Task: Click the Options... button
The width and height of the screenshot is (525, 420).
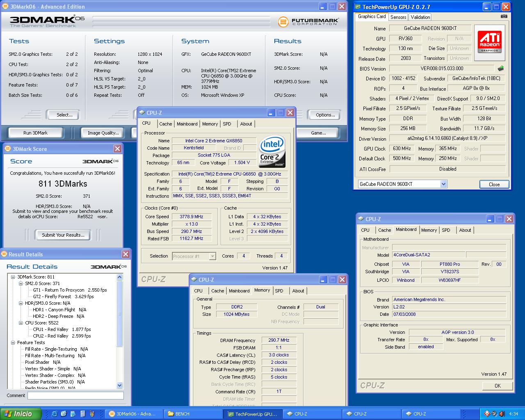Action: pyautogui.click(x=325, y=115)
